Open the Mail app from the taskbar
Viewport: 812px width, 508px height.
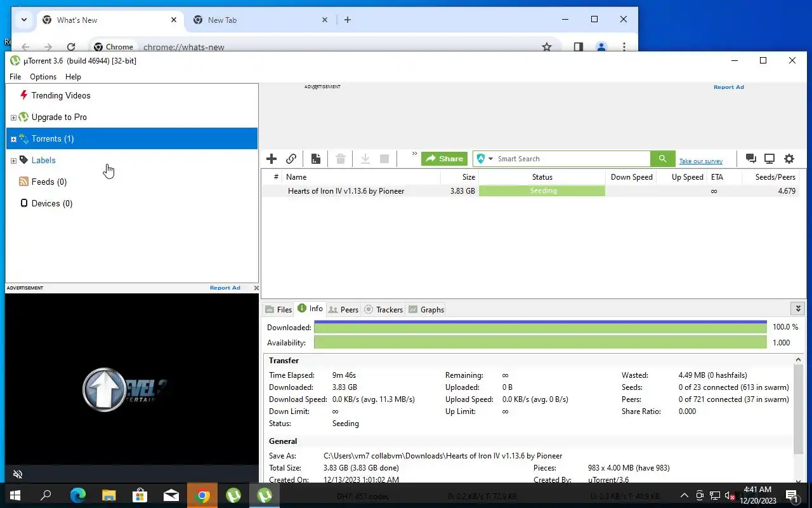(171, 496)
